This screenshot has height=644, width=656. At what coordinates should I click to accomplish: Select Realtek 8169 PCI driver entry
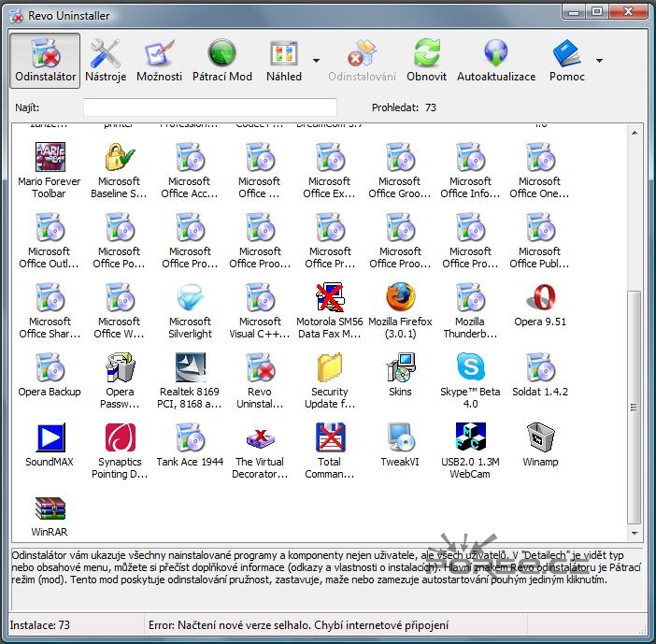click(x=190, y=380)
